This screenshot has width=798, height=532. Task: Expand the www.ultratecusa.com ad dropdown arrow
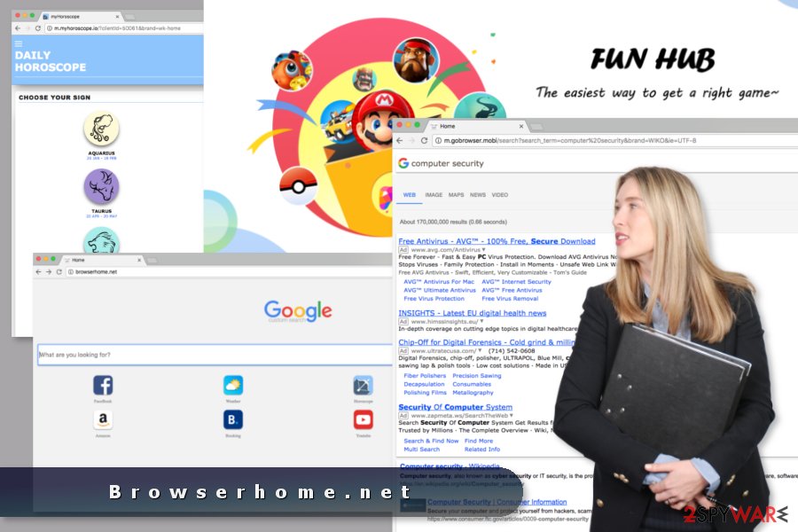click(x=480, y=351)
